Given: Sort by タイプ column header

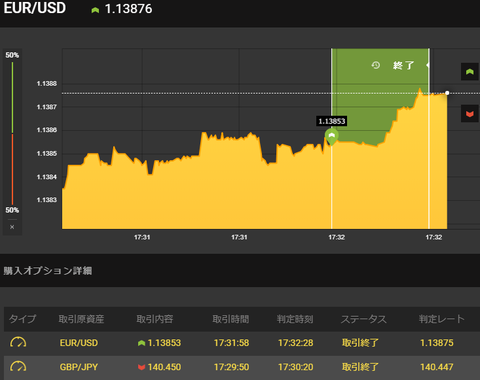Looking at the screenshot, I should click(x=22, y=319).
